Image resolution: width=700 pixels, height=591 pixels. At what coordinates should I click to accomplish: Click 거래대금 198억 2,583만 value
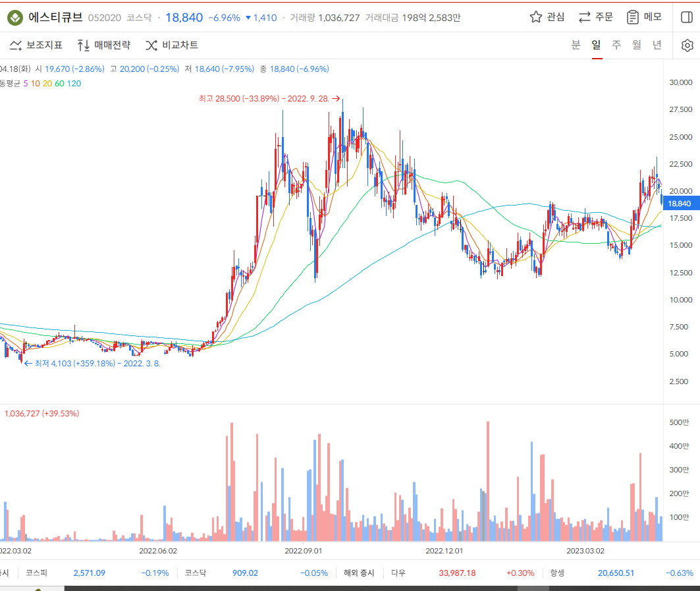click(412, 18)
